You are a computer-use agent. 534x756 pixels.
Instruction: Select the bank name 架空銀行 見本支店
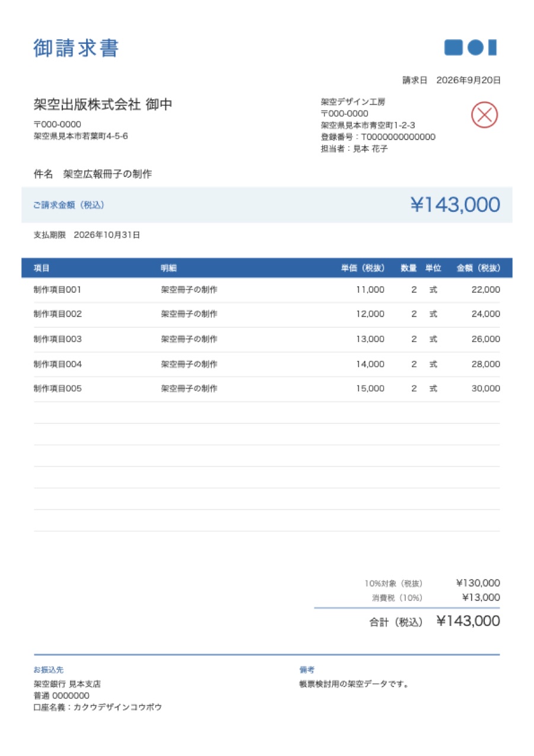pyautogui.click(x=67, y=684)
